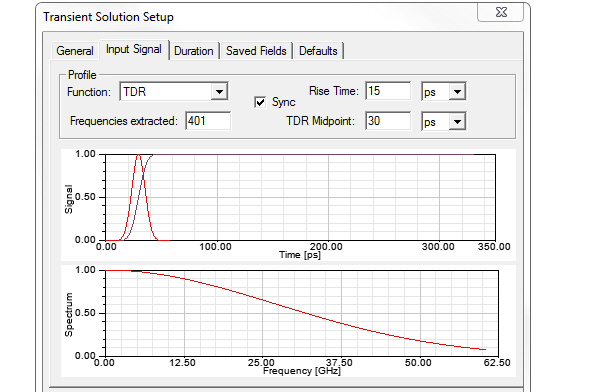Image resolution: width=600 pixels, height=392 pixels.
Task: Open the TDR Midpoint units dropdown
Action: [x=457, y=122]
